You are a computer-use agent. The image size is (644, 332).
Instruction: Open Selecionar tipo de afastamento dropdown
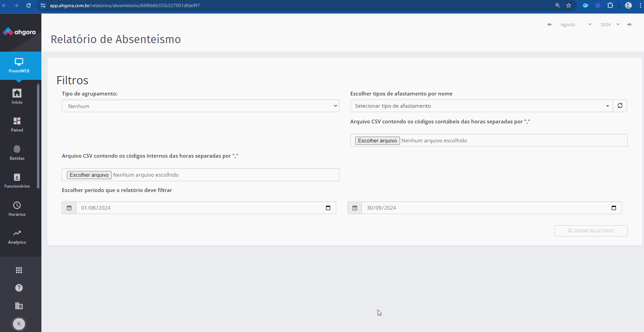pos(481,106)
